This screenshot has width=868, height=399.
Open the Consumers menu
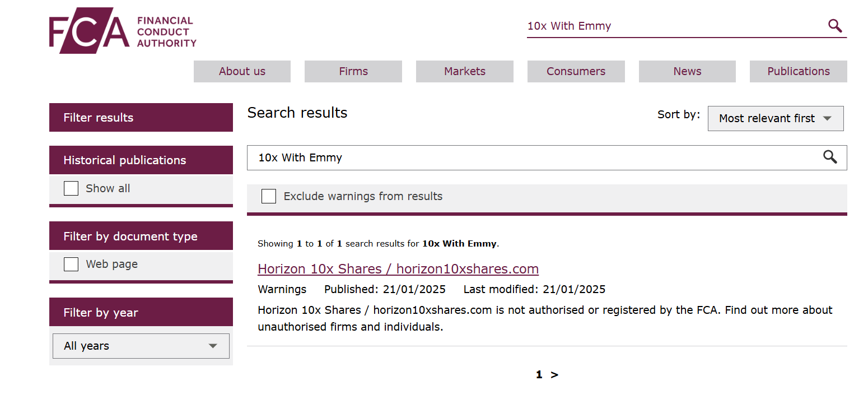click(x=576, y=71)
